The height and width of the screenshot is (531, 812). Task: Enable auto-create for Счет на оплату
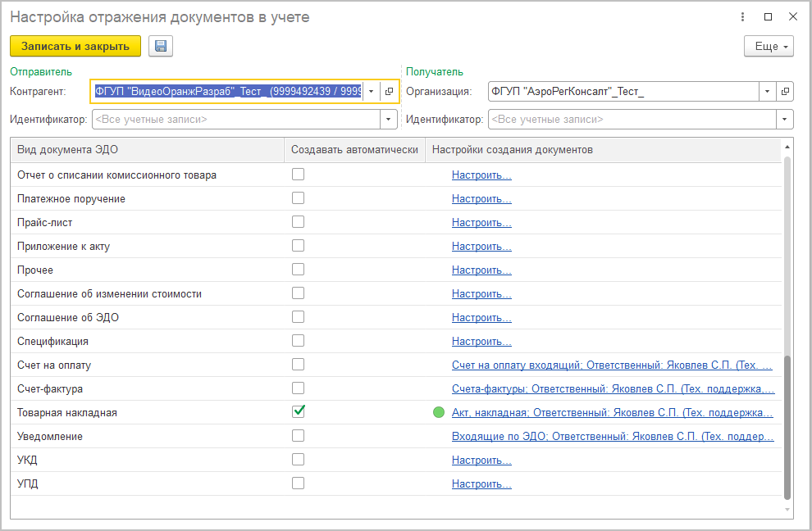pos(299,364)
